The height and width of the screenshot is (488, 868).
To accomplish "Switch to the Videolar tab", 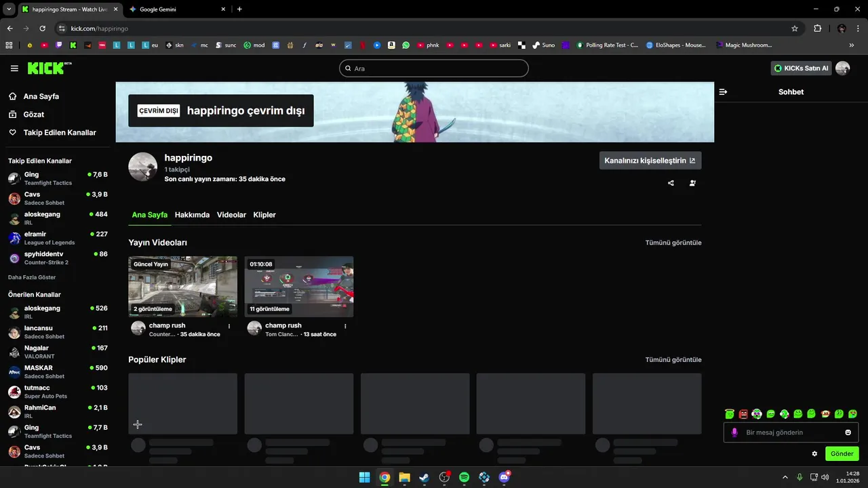I will pyautogui.click(x=231, y=215).
